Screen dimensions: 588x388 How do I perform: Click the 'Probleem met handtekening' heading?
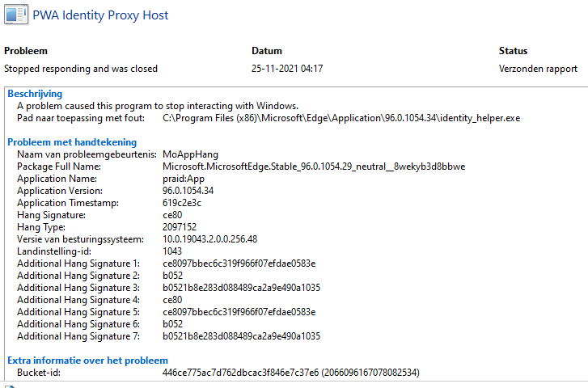[72, 142]
